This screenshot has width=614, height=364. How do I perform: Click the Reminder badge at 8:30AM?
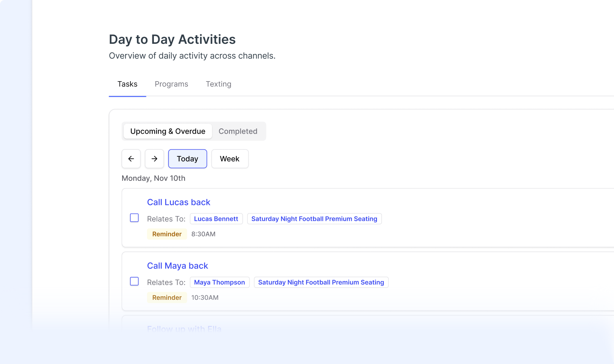coord(167,234)
